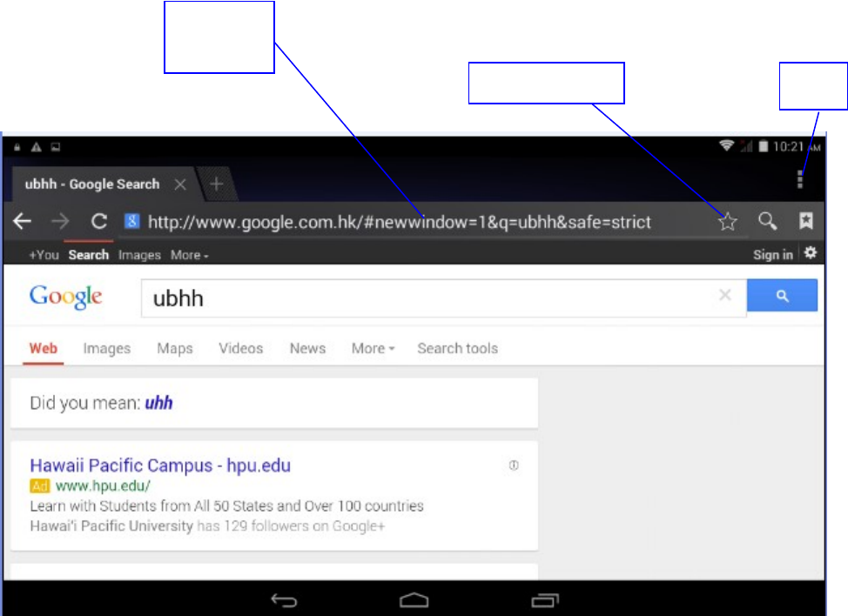This screenshot has width=848, height=616.
Task: Select Images in the dark top bar
Action: [x=139, y=255]
